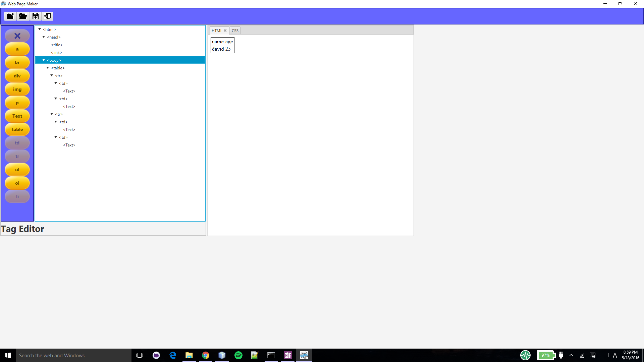Collapse the <body> node arrow
644x362 pixels.
[x=44, y=60]
